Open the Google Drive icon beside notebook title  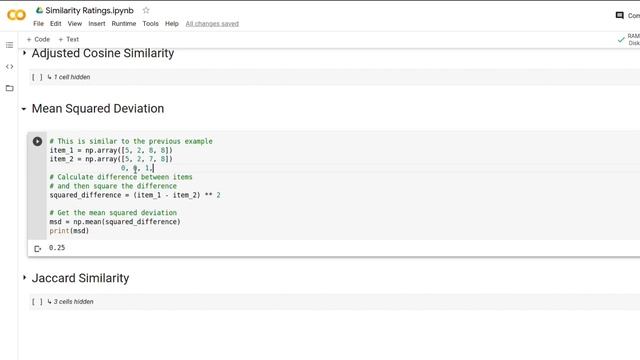(x=39, y=10)
